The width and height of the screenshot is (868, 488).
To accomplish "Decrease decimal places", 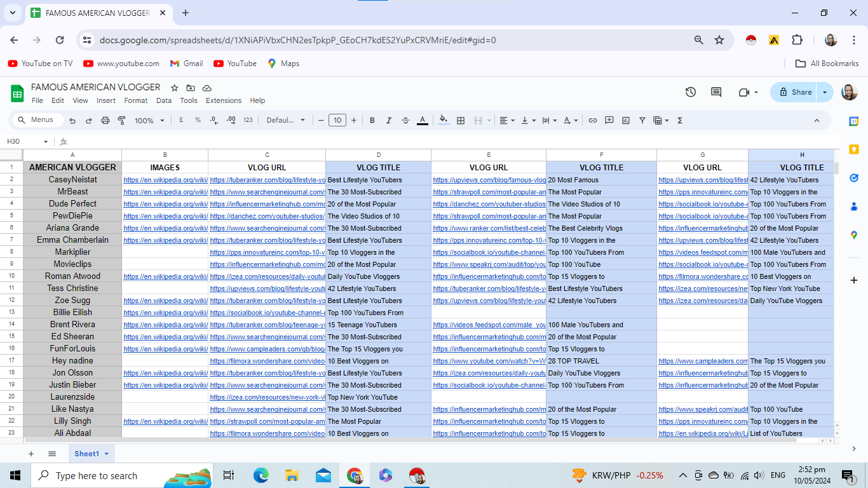I will (214, 120).
